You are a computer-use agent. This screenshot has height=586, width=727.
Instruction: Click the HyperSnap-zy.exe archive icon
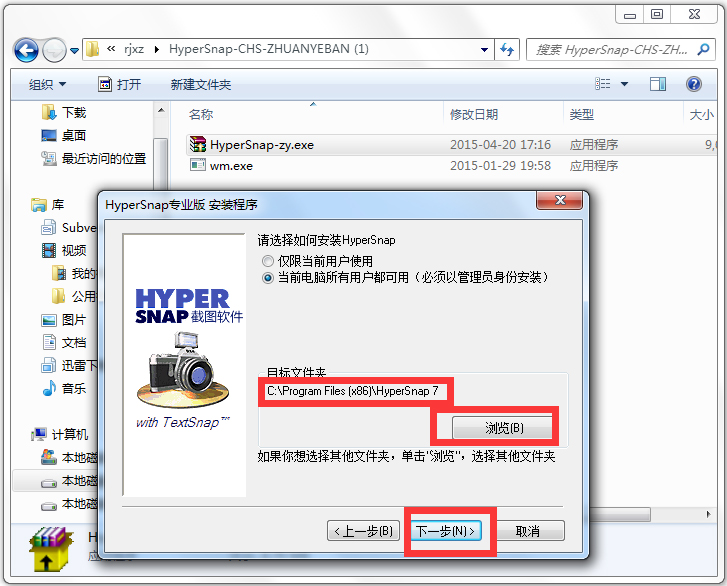tap(198, 145)
